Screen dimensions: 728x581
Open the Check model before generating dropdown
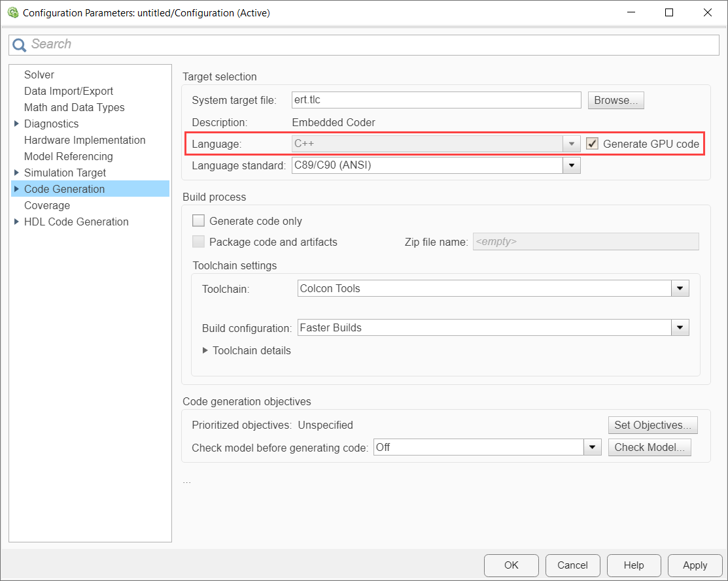point(593,448)
